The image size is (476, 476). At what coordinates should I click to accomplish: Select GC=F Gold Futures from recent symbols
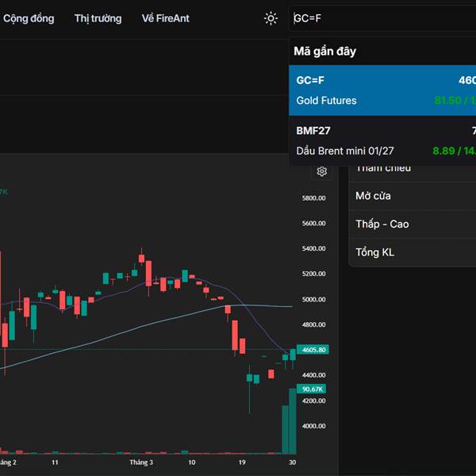[382, 90]
